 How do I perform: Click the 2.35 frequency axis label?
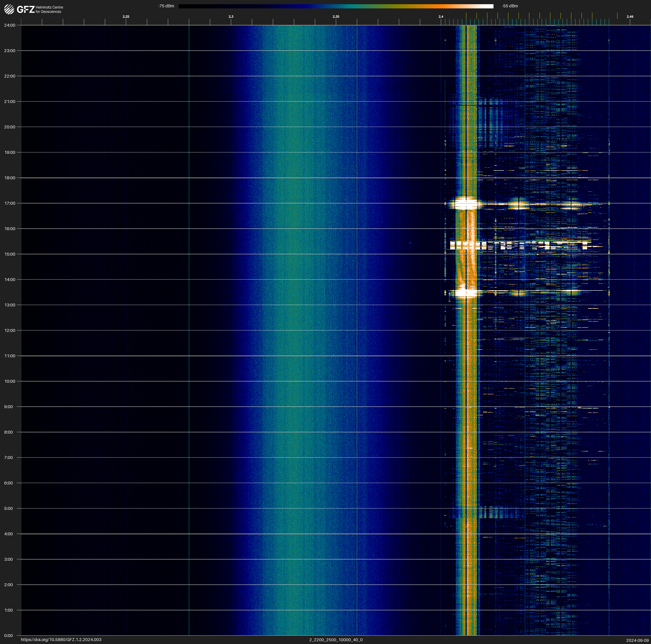tap(336, 17)
